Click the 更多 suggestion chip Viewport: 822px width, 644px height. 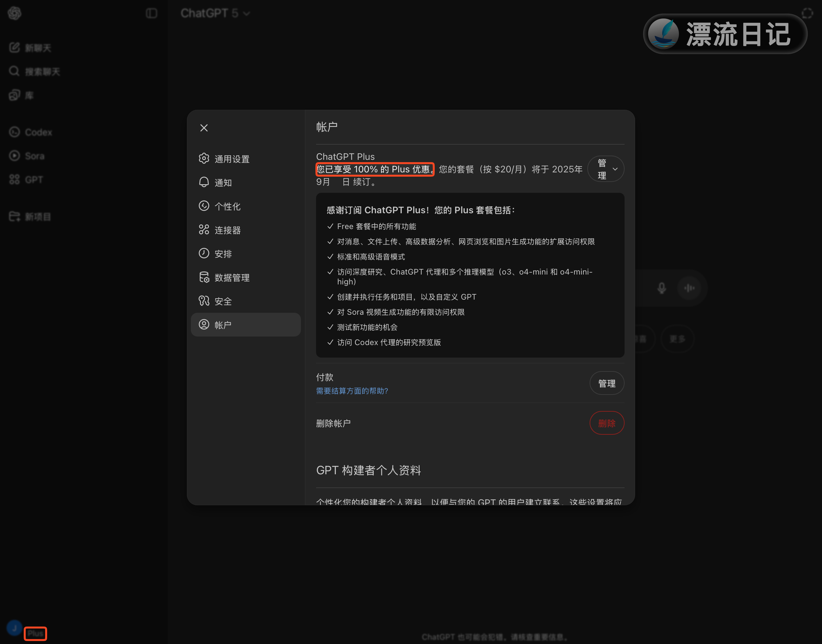[x=677, y=339]
